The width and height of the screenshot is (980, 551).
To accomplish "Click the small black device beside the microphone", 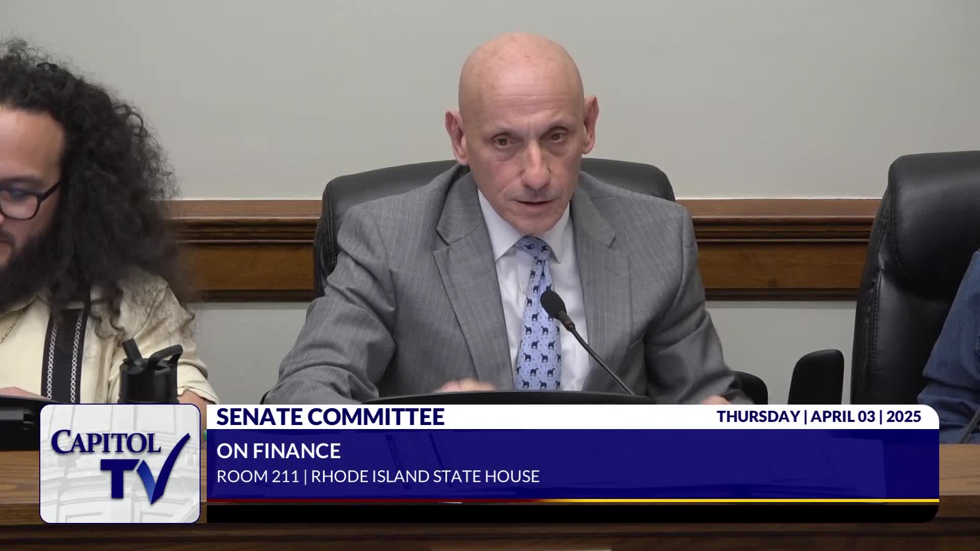I will (816, 378).
